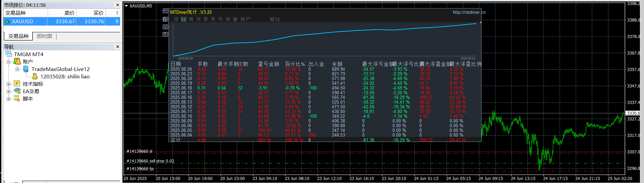Click the TradeMaxGlobal-Live12 server icon
The image size is (644, 183).
coord(26,69)
